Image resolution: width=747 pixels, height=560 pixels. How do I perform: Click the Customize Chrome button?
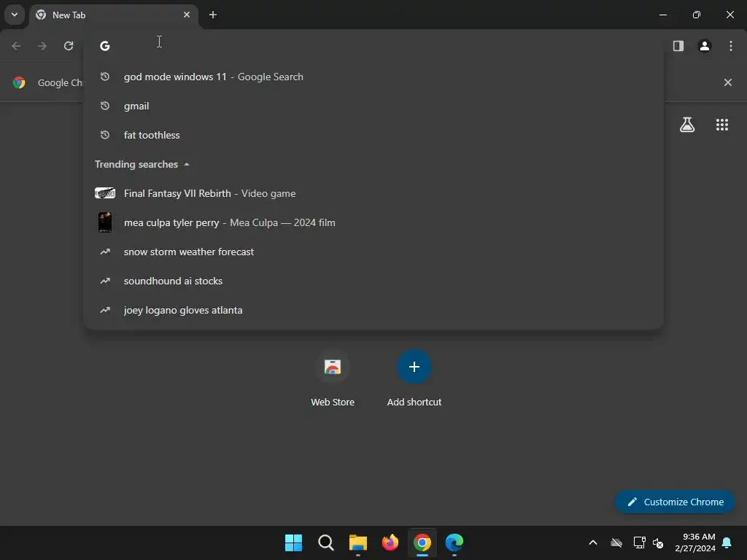pyautogui.click(x=675, y=502)
